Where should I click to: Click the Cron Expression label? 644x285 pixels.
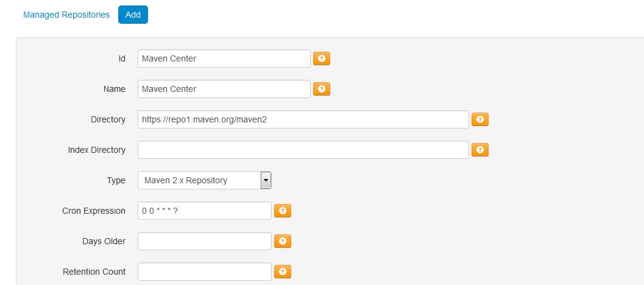94,211
